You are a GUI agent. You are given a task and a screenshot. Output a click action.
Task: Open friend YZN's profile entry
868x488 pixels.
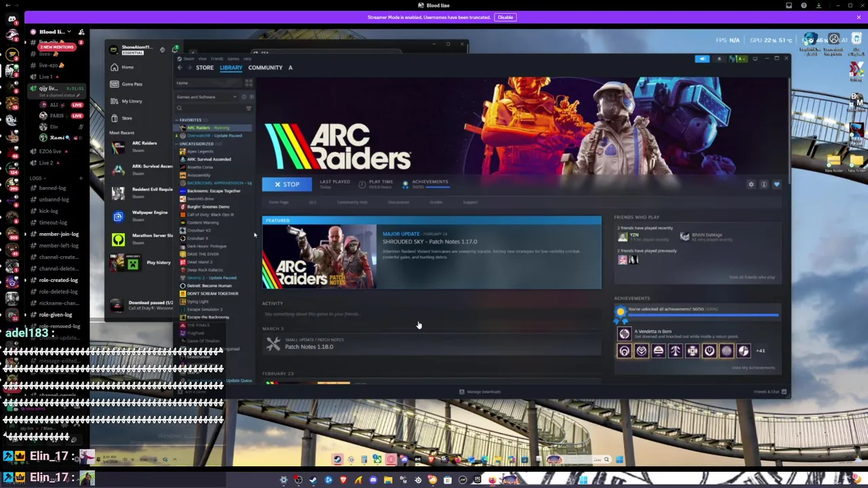644,237
